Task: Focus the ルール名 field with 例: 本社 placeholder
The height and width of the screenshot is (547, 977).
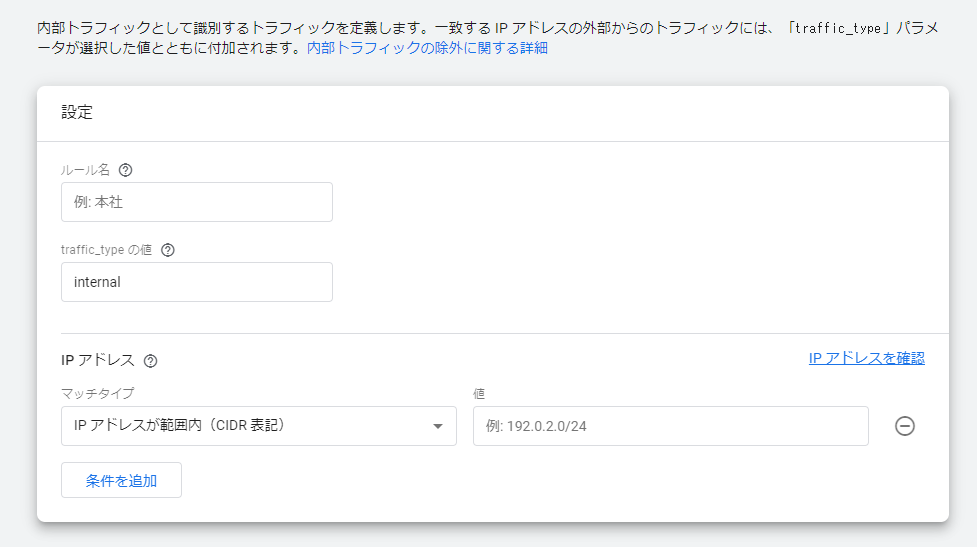Action: (197, 202)
